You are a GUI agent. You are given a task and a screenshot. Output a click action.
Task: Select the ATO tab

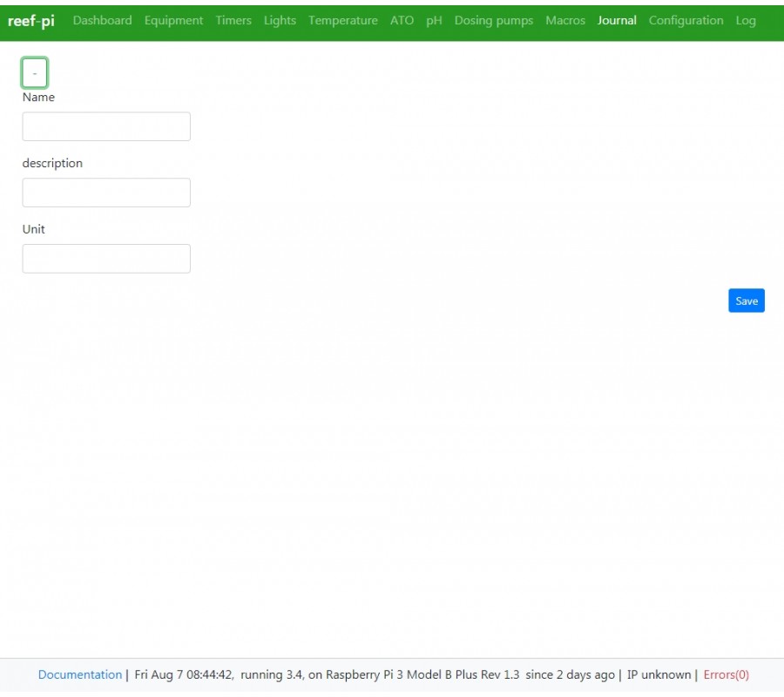pyautogui.click(x=402, y=21)
